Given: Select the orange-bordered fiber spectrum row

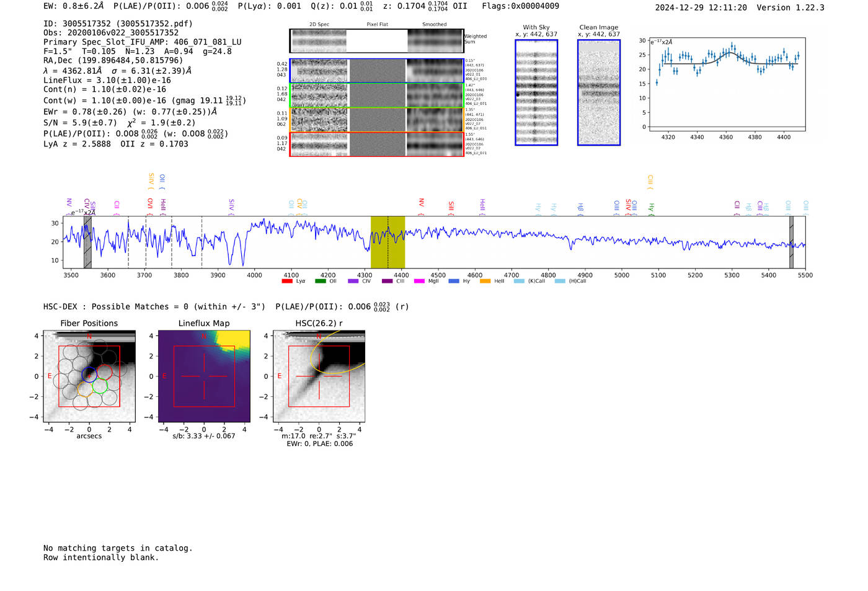Looking at the screenshot, I should coord(376,120).
